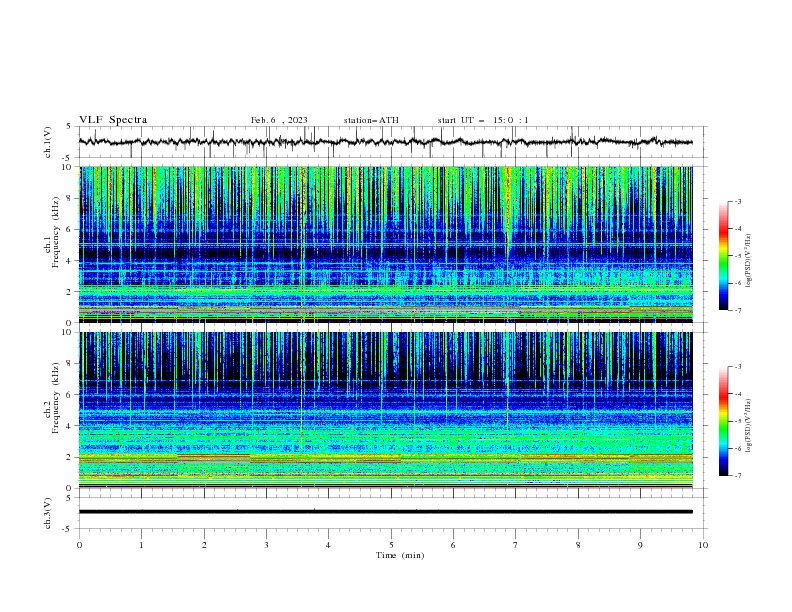Click the "start UT = 15:0 :1" text
The width and height of the screenshot is (792, 612).
(482, 120)
